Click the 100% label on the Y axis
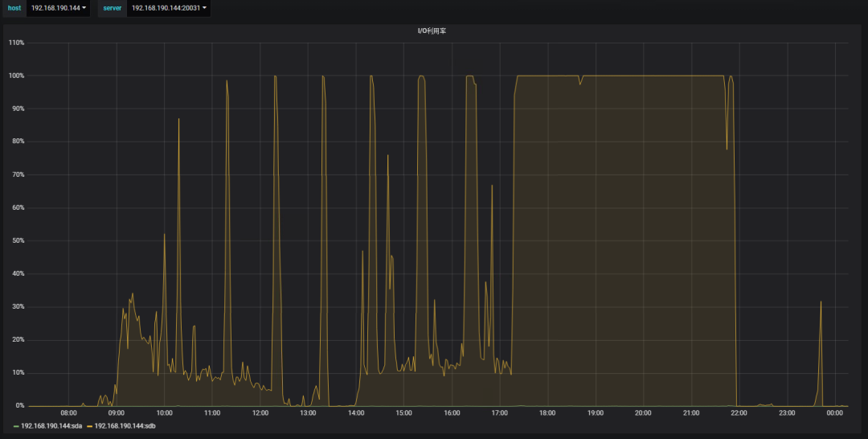868x439 pixels. click(x=16, y=76)
